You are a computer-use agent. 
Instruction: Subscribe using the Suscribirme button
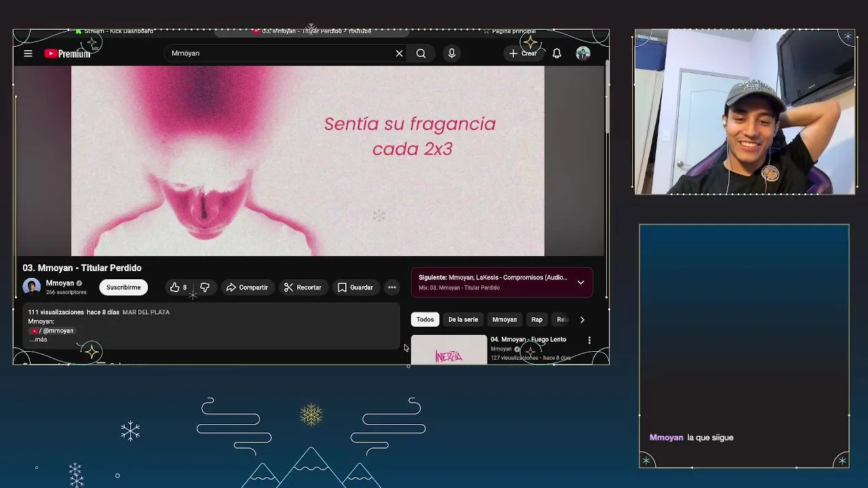tap(123, 287)
